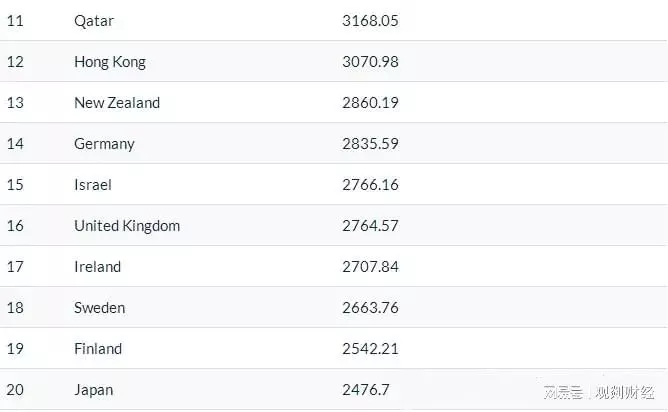Select the Qatar country name
The height and width of the screenshot is (412, 668).
tap(94, 21)
